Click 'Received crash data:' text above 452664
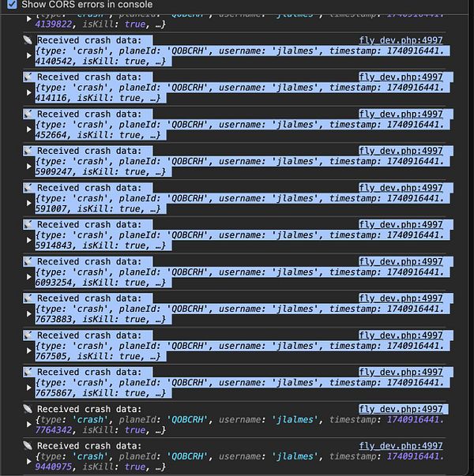The image size is (474, 476). point(89,114)
